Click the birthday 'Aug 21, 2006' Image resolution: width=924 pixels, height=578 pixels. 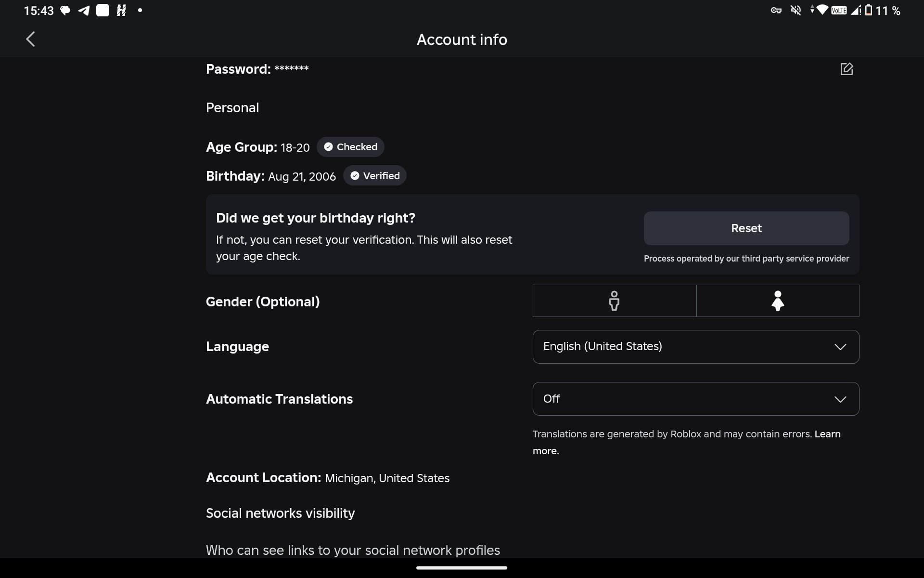pos(302,177)
